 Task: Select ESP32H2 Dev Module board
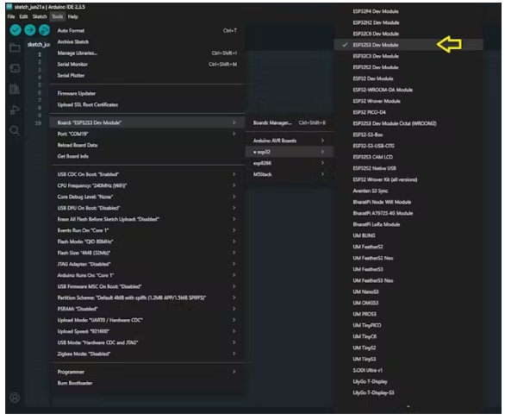408,22
